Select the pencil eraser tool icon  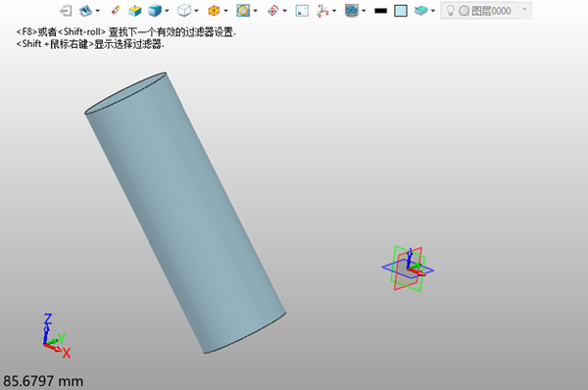[x=116, y=10]
